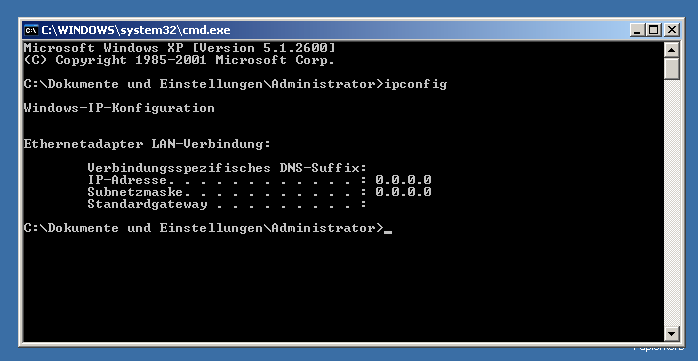Click the empty scrollbar track below the thumb
The image size is (698, 361).
(x=671, y=203)
